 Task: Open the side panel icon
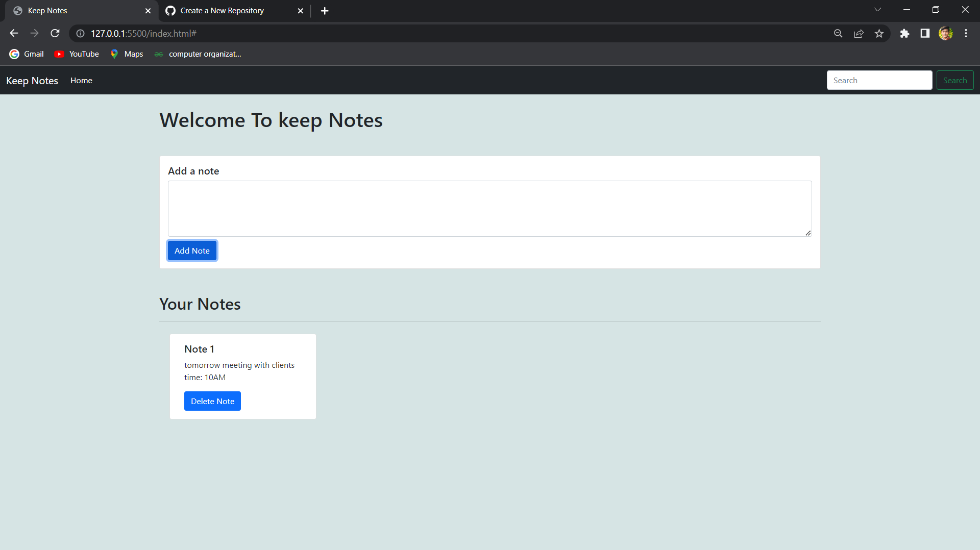[925, 33]
